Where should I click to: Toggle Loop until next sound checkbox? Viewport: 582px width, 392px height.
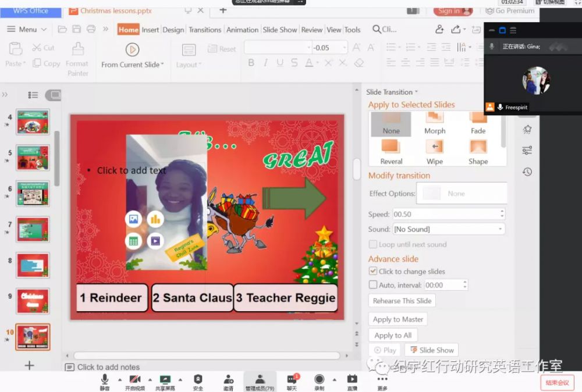coord(373,245)
